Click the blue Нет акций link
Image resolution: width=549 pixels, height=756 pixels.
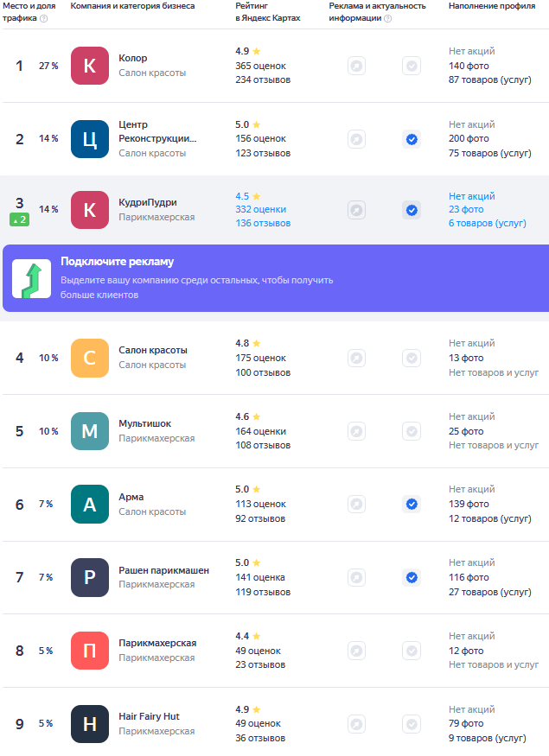click(472, 196)
